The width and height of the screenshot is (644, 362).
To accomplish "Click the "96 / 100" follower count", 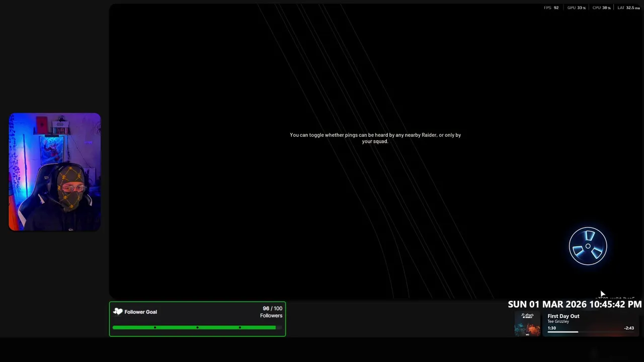I will pyautogui.click(x=272, y=309).
